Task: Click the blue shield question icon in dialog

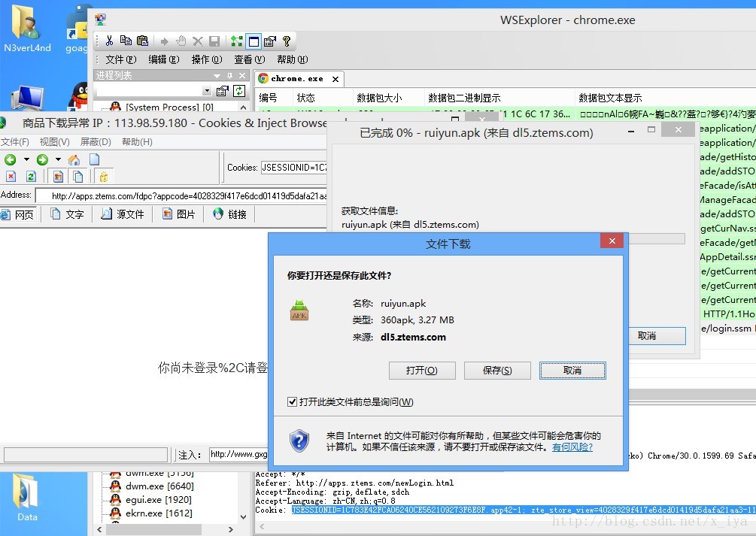Action: point(299,441)
